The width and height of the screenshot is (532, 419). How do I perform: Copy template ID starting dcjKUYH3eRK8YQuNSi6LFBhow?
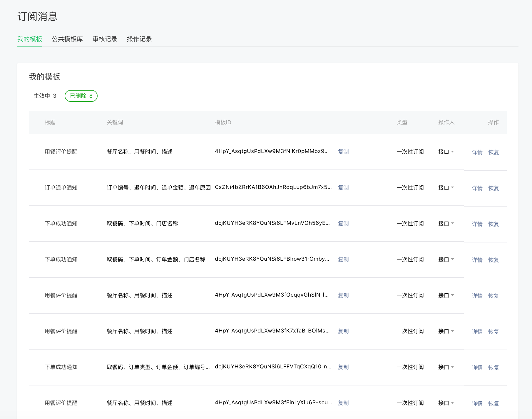click(x=343, y=260)
